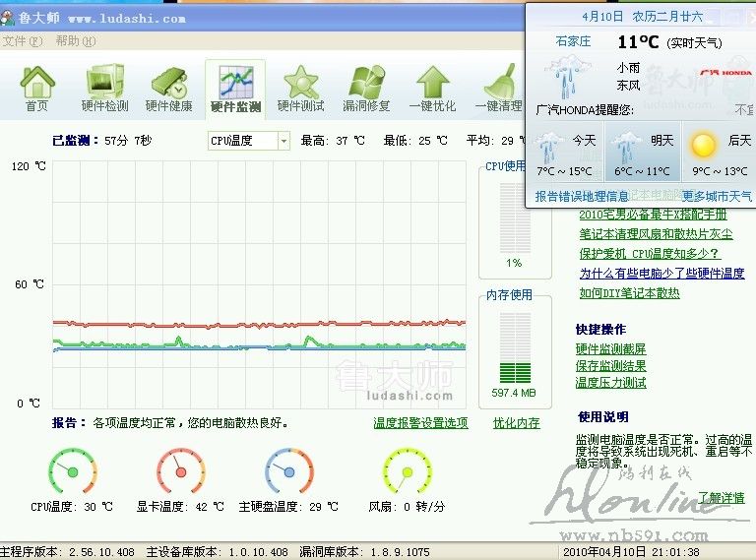Screen dimensions: 756x560
Task: Click the 最低: 25 ℃ value
Action: click(415, 141)
